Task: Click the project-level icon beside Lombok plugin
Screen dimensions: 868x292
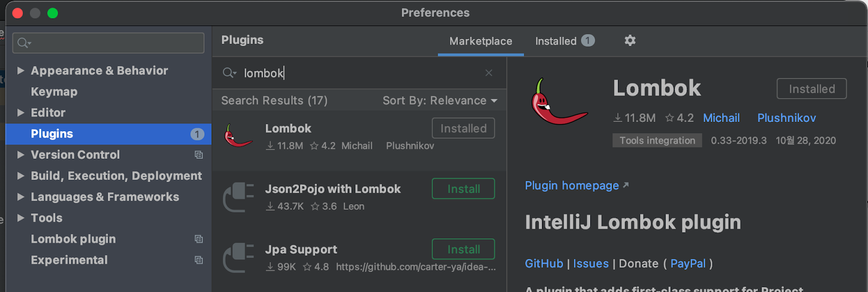Action: 199,239
